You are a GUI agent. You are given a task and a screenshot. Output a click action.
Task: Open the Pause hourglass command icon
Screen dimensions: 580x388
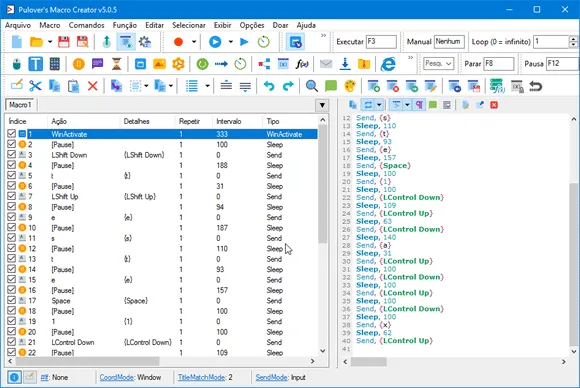coord(117,64)
